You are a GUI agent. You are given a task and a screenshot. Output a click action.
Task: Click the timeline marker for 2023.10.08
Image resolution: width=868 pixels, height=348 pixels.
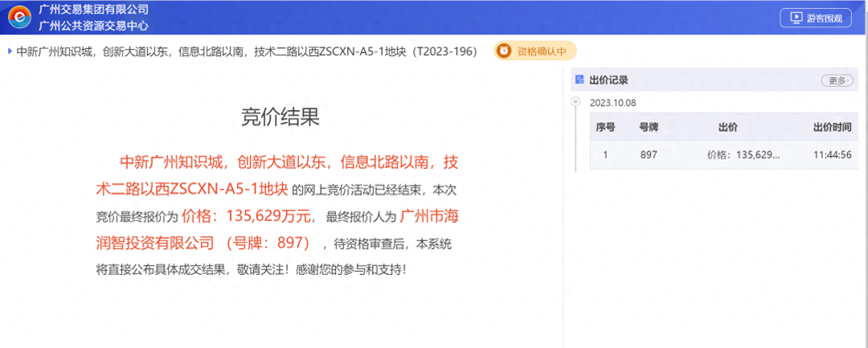tap(575, 102)
